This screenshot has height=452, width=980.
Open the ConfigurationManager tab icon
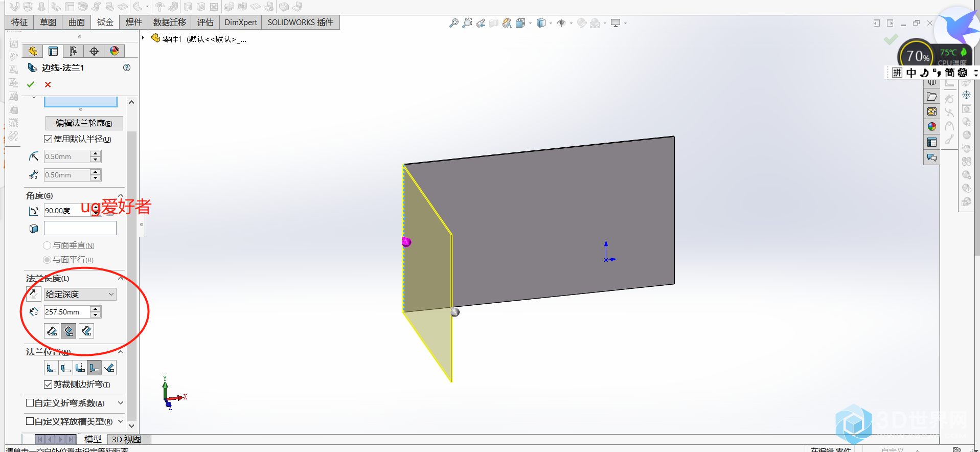[74, 51]
